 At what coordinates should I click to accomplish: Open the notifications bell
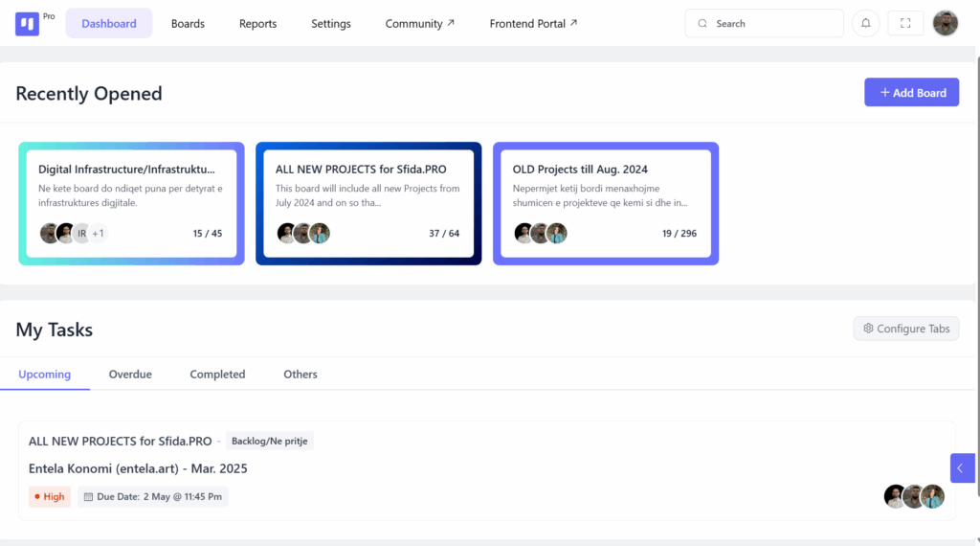tap(865, 23)
